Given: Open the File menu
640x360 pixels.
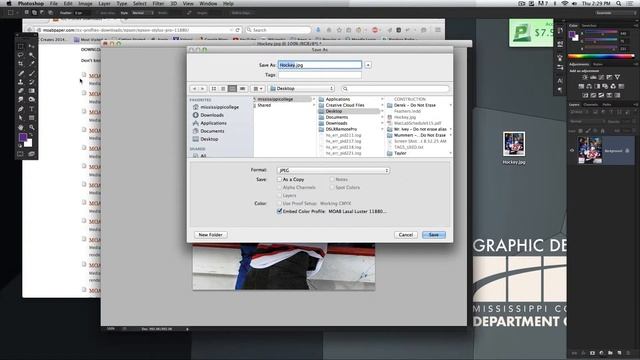Looking at the screenshot, I should pos(53,3).
